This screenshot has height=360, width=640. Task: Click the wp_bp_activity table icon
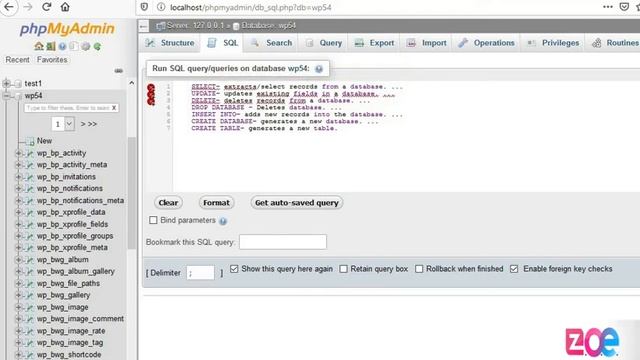30,153
